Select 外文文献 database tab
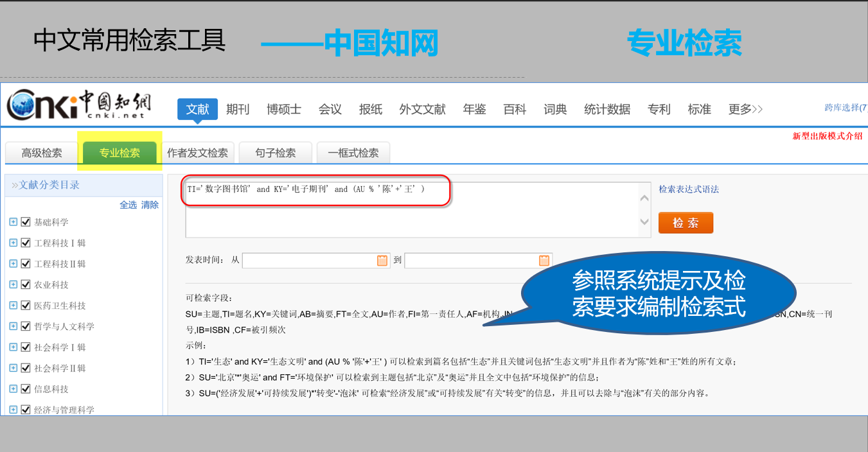 (422, 109)
